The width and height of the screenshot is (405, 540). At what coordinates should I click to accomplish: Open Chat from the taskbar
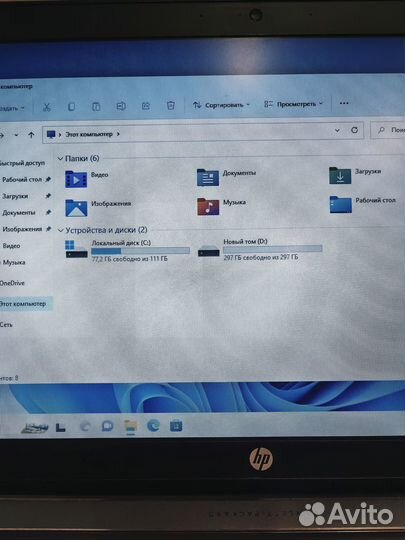click(107, 426)
